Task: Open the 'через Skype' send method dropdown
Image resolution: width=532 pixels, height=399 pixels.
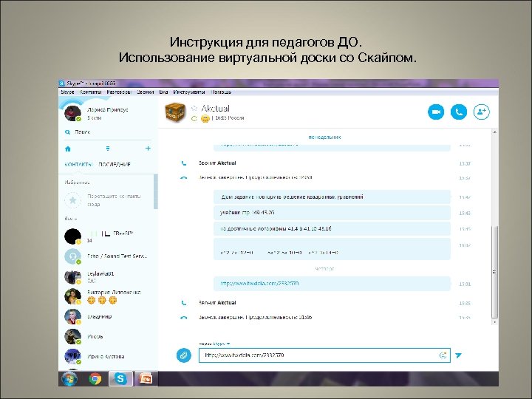Action: pyautogui.click(x=214, y=344)
